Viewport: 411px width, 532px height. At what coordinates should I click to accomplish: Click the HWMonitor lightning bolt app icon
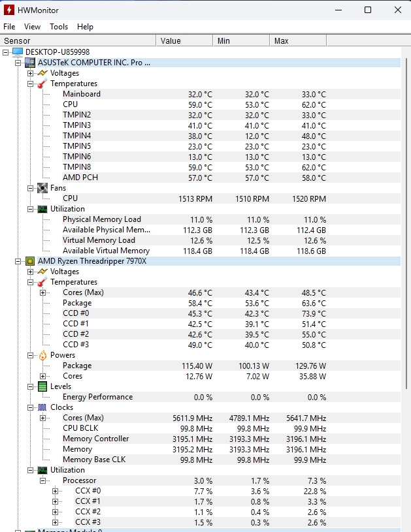coord(10,10)
